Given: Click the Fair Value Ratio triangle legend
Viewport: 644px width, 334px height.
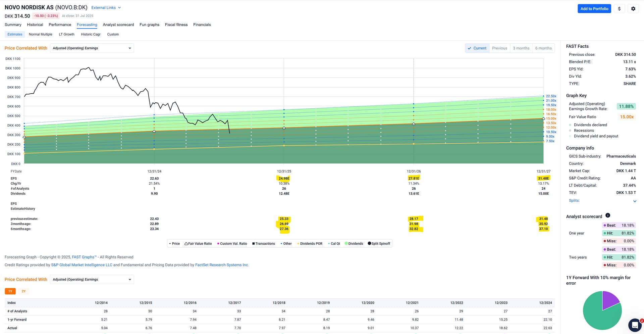Looking at the screenshot, I should [x=186, y=244].
